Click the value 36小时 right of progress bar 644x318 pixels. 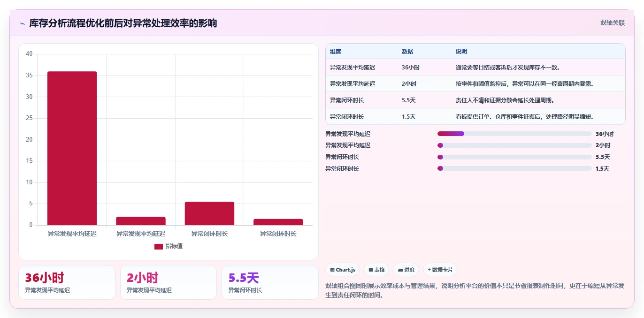tap(605, 134)
